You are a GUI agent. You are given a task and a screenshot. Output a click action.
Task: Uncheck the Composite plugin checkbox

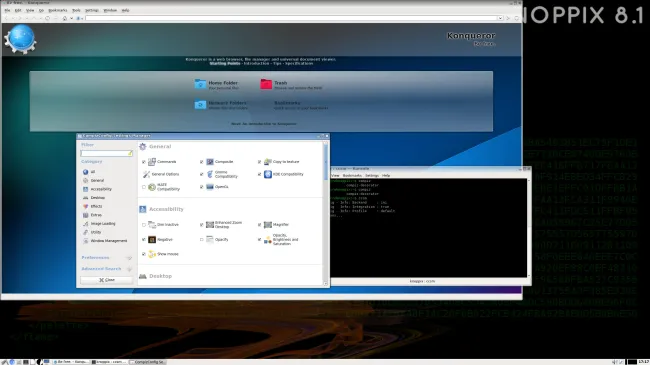click(x=202, y=162)
